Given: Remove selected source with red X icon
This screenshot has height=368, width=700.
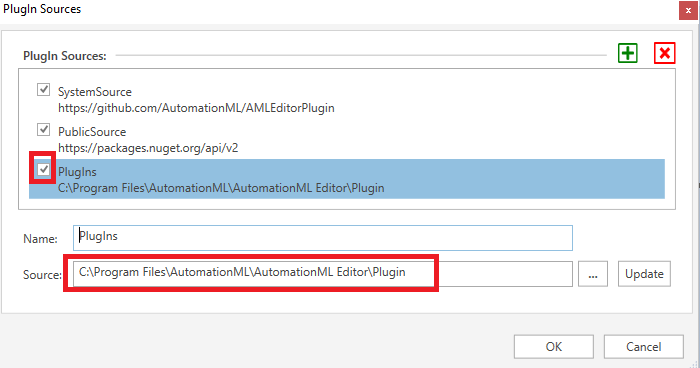Looking at the screenshot, I should (665, 54).
